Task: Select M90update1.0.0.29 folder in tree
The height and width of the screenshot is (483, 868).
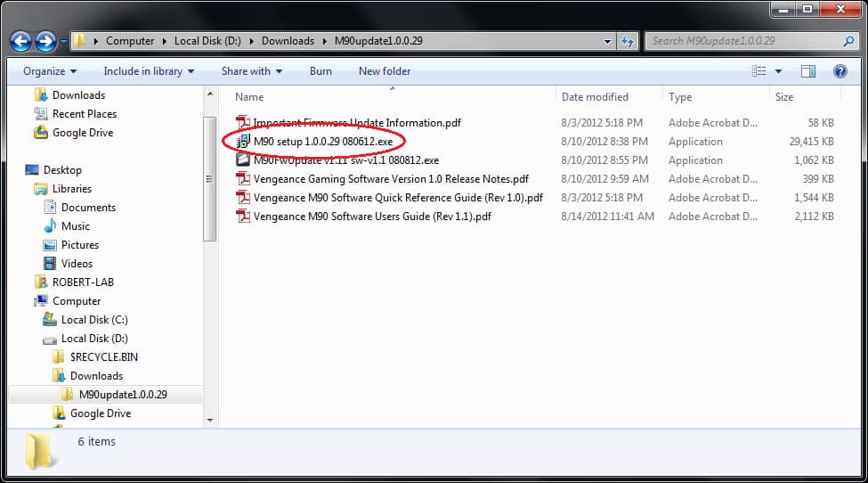Action: [122, 395]
